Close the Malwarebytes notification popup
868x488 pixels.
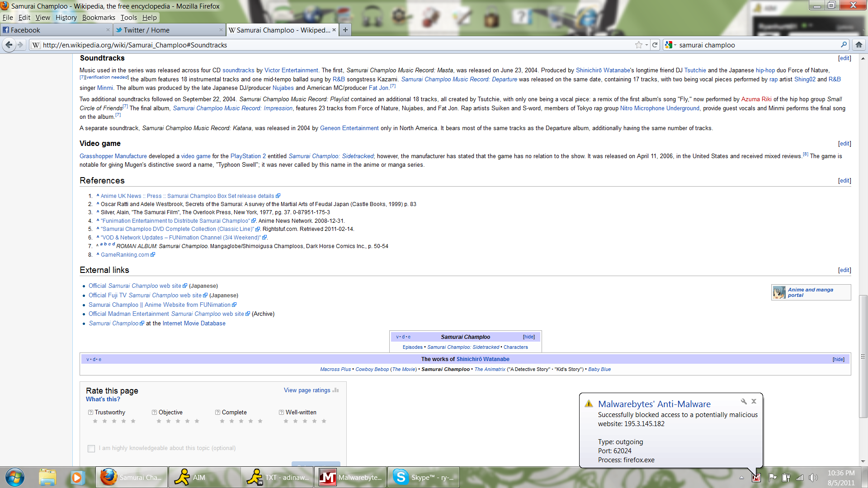point(754,401)
